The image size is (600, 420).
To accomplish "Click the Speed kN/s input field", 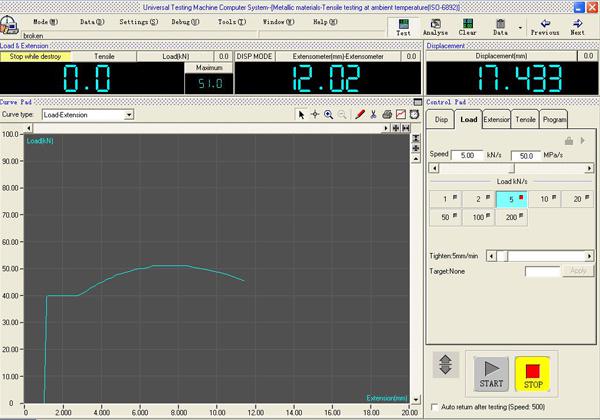I will point(466,156).
